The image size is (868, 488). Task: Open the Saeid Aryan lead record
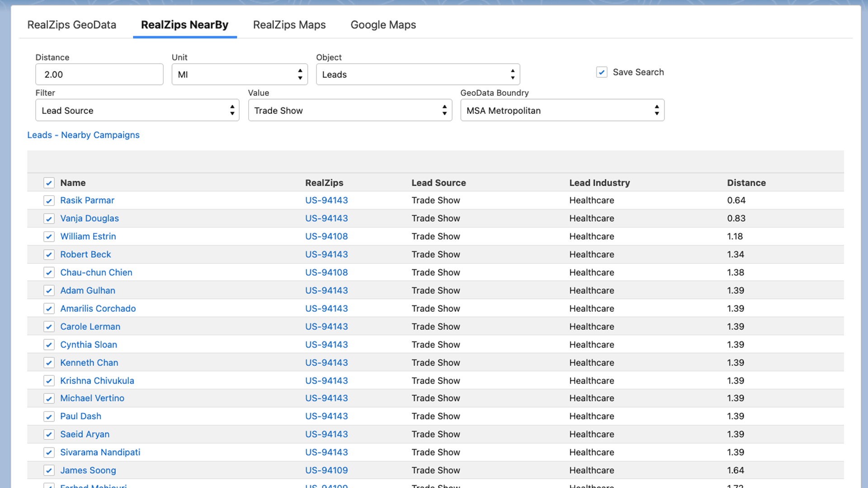coord(85,434)
